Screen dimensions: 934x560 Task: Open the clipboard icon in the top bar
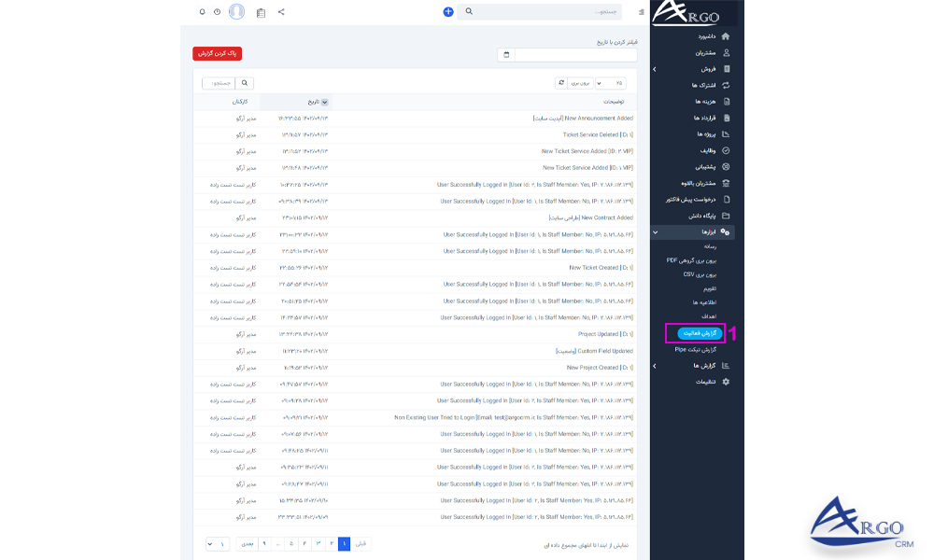point(261,12)
